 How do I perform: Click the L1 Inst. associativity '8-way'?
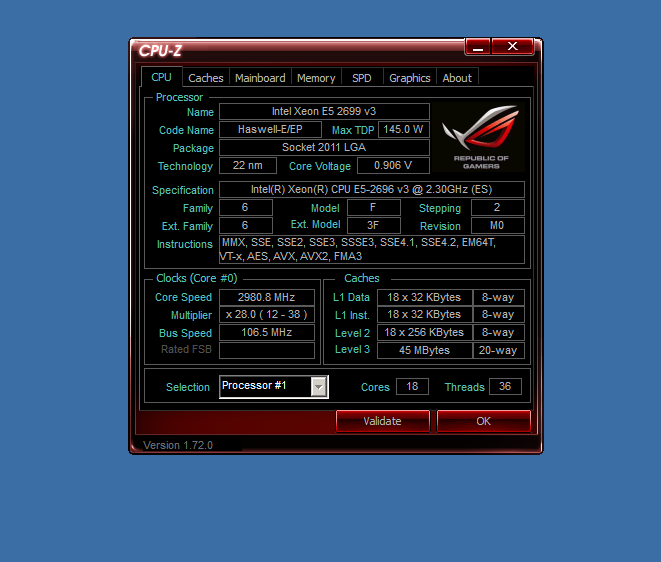click(499, 315)
